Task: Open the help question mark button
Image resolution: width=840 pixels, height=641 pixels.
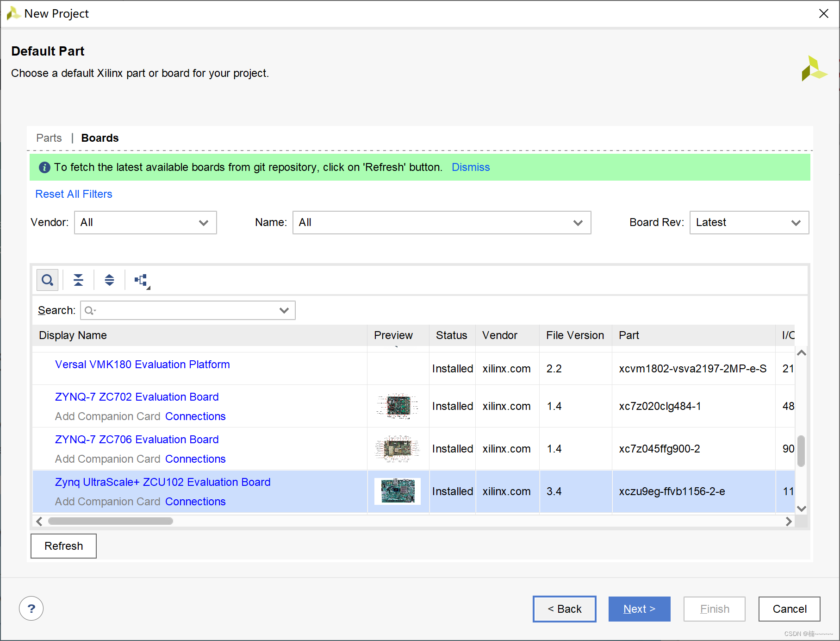Action: tap(31, 609)
